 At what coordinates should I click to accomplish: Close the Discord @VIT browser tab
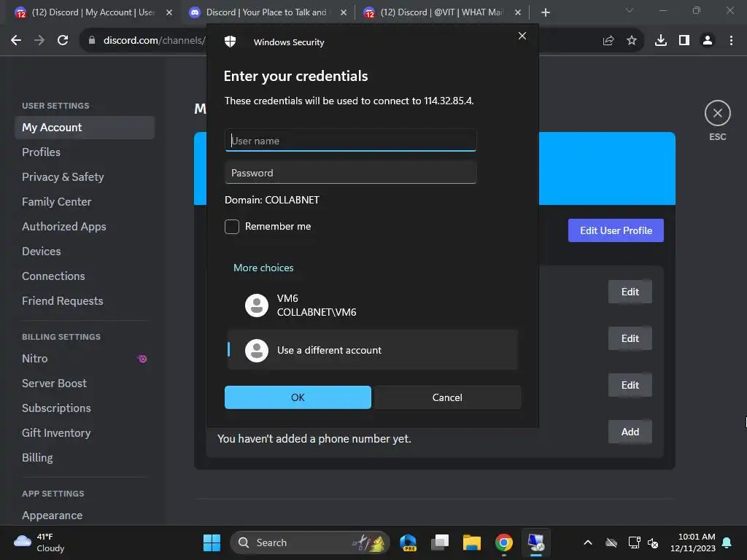click(518, 12)
